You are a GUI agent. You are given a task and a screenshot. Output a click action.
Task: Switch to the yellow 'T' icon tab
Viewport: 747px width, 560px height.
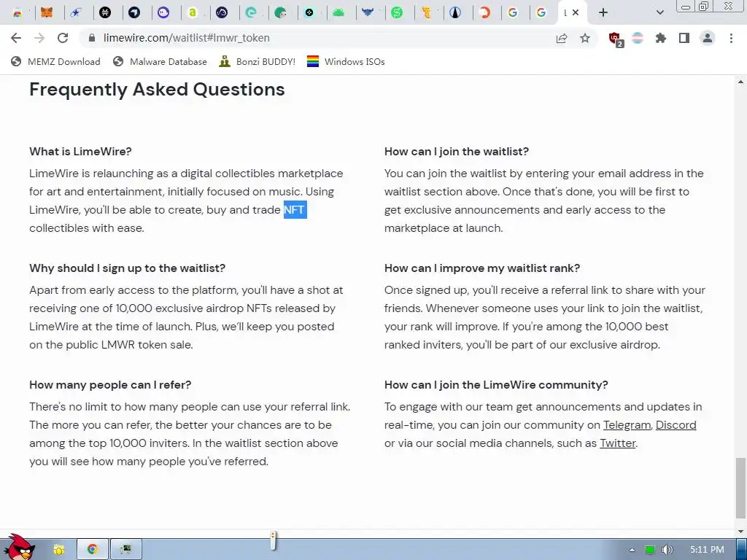click(x=426, y=13)
